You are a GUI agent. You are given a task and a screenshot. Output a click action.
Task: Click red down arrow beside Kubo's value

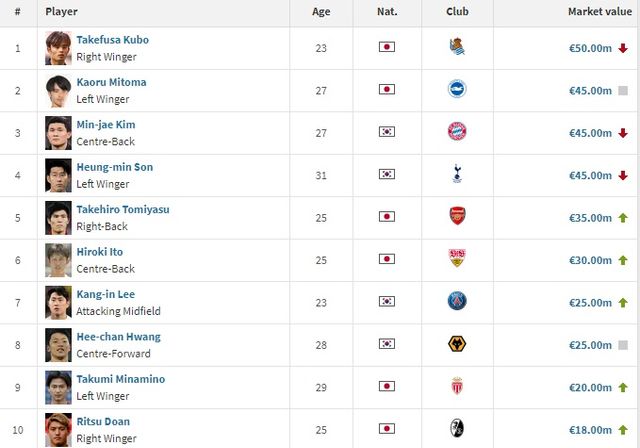click(622, 48)
